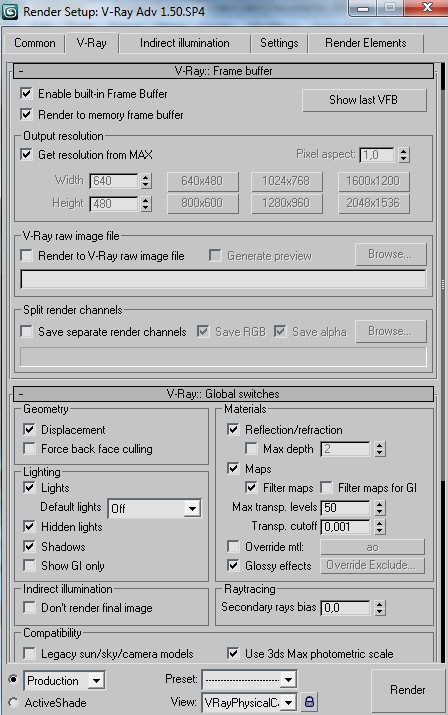The width and height of the screenshot is (448, 715).
Task: Click the 1600x1200 resolution preset button
Action: click(373, 181)
